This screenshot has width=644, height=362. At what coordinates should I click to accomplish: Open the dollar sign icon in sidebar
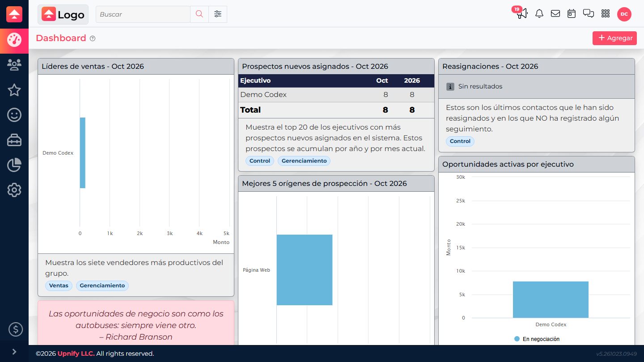pyautogui.click(x=16, y=330)
